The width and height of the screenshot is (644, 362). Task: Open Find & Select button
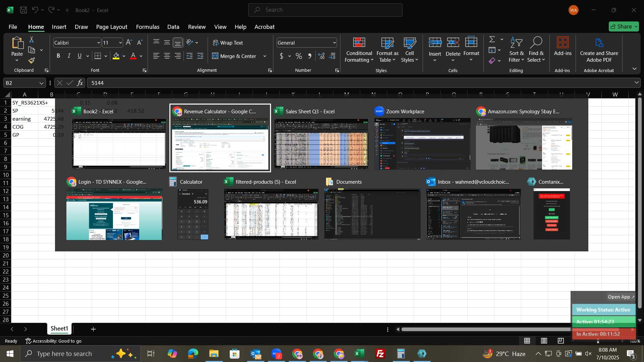pos(536,50)
